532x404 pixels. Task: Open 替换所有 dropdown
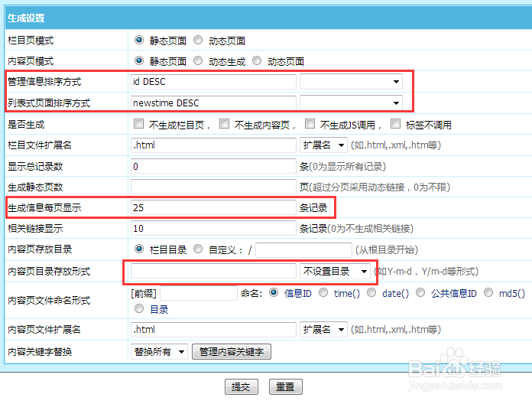(x=158, y=351)
